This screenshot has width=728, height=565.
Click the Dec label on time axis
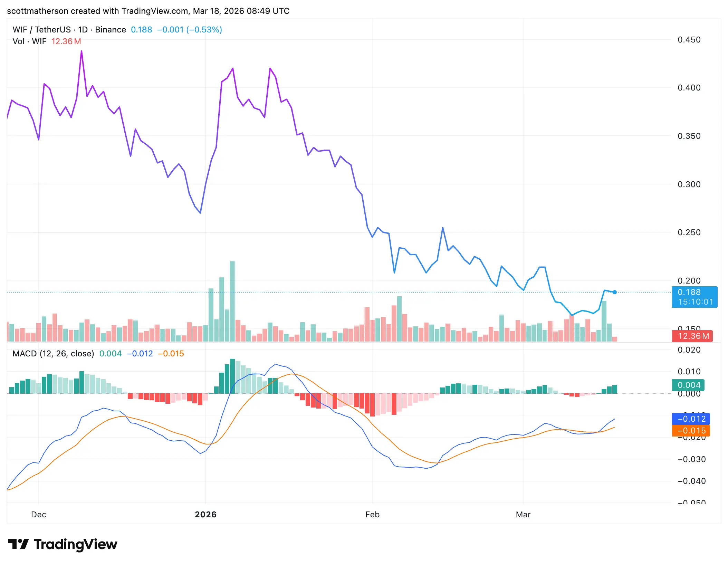(x=39, y=515)
